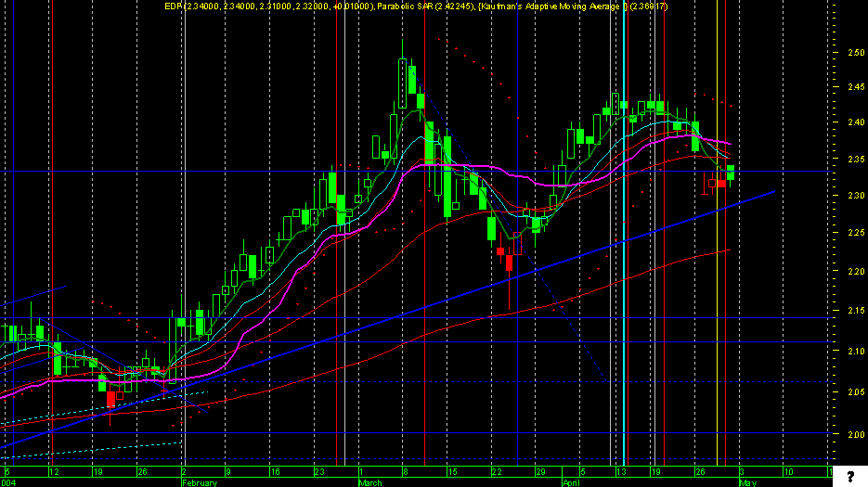The width and height of the screenshot is (868, 487).
Task: Click the March month label
Action: (x=370, y=482)
